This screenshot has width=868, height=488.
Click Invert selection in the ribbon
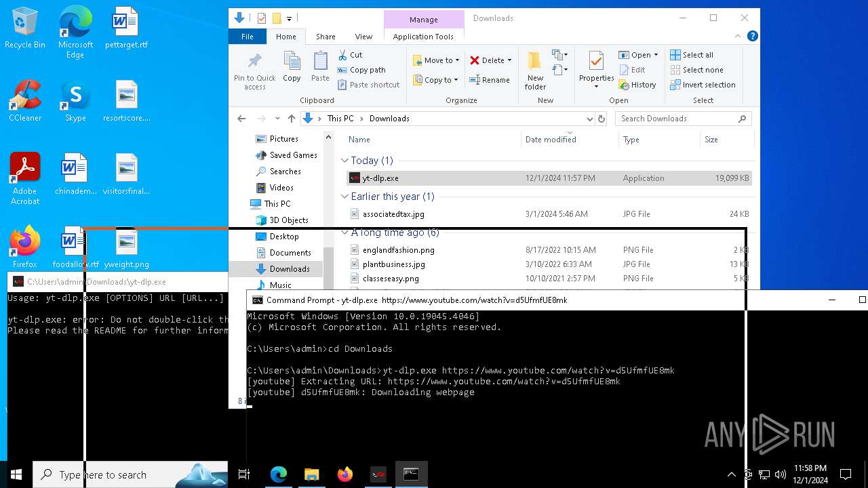coord(703,85)
